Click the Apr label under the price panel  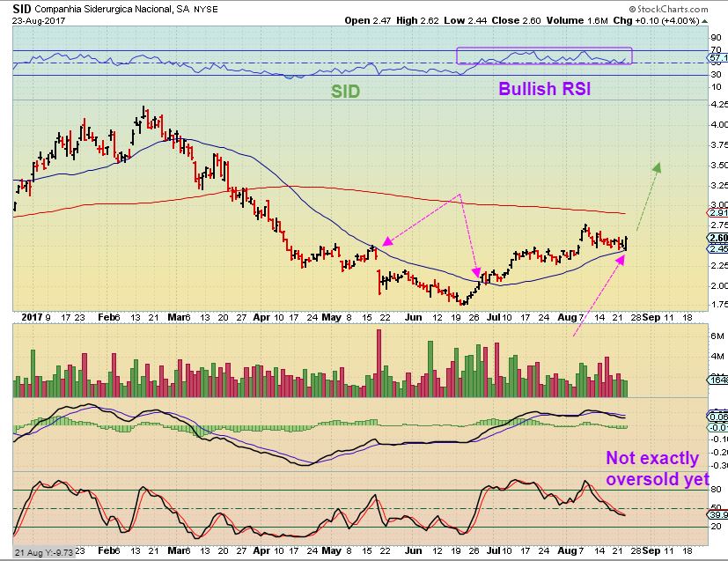point(261,317)
